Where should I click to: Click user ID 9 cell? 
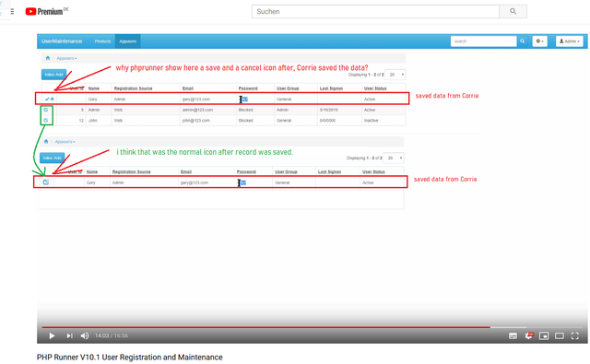coord(82,110)
